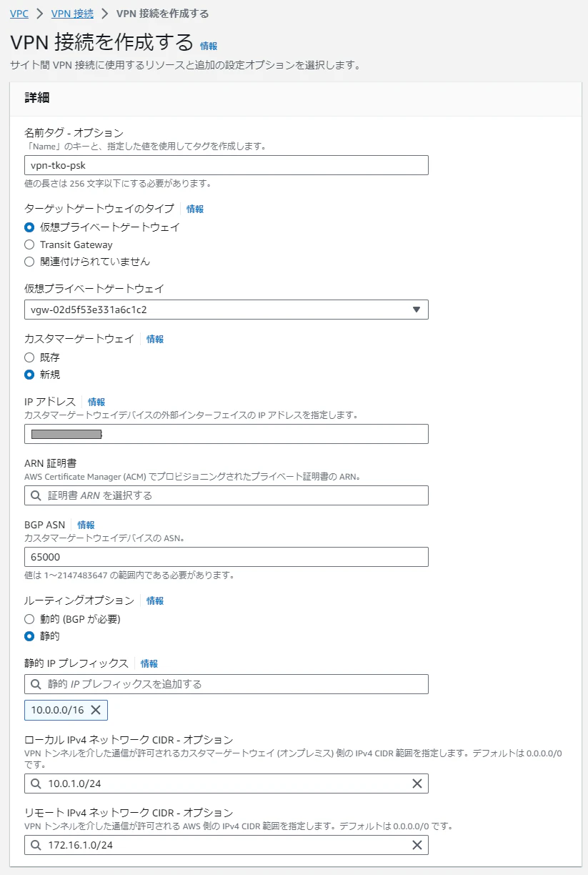
Task: Click search icon in ARN 証明書 field
Action: [x=36, y=495]
